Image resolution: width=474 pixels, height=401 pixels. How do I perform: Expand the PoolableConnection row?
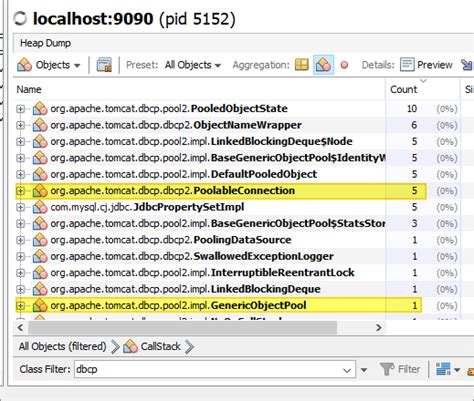pos(20,191)
